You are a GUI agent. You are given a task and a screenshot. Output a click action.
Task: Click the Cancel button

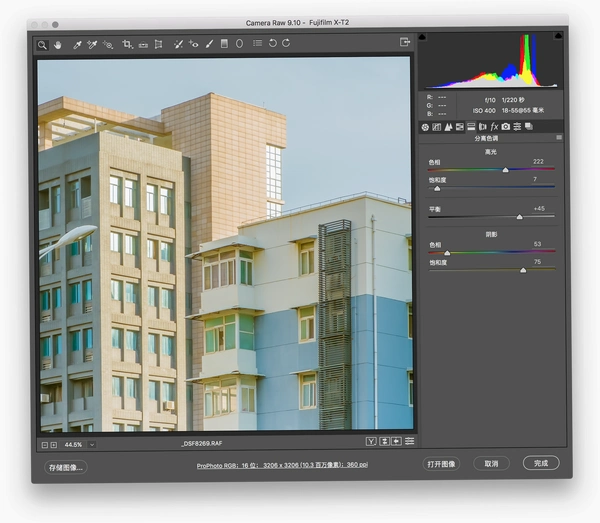pos(491,464)
